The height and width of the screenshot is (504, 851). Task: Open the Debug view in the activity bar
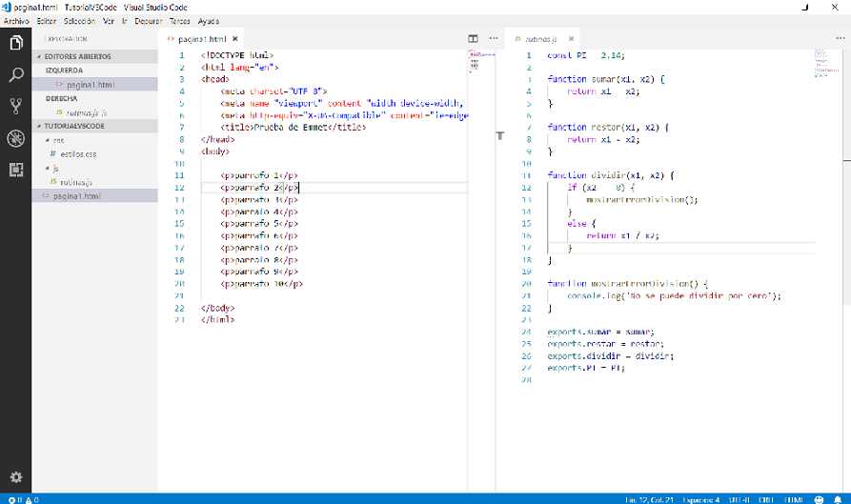tap(16, 138)
